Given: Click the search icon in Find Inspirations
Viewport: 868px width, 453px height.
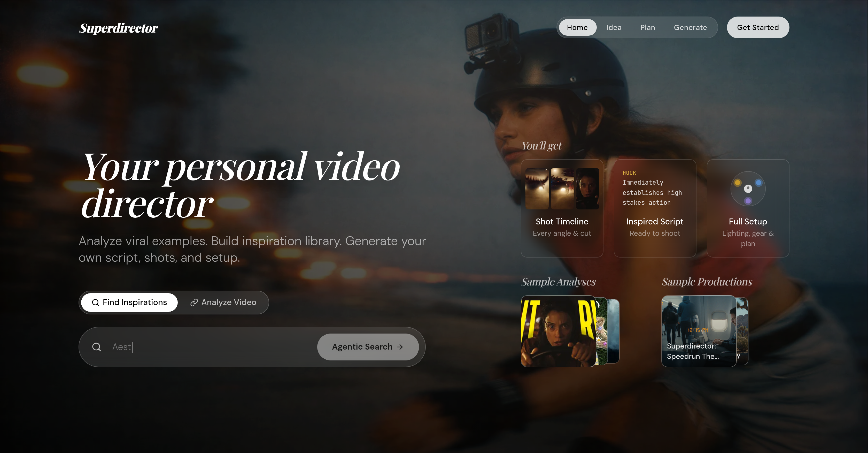Looking at the screenshot, I should (x=95, y=303).
